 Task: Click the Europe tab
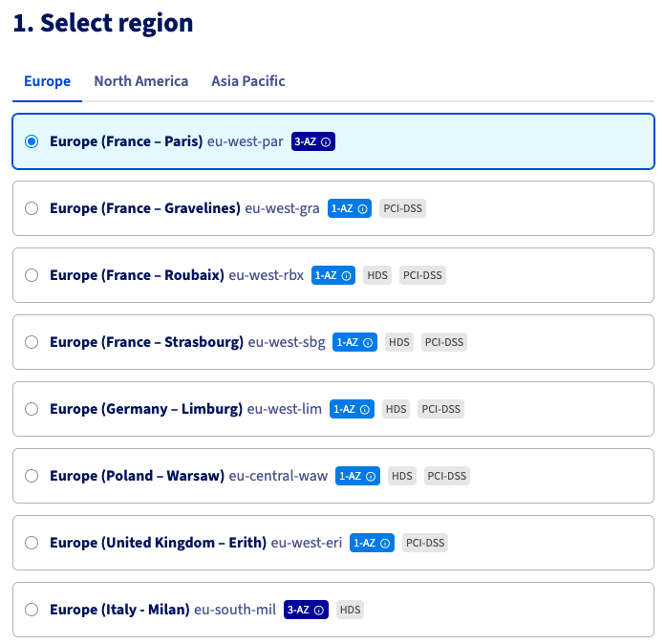[x=48, y=81]
